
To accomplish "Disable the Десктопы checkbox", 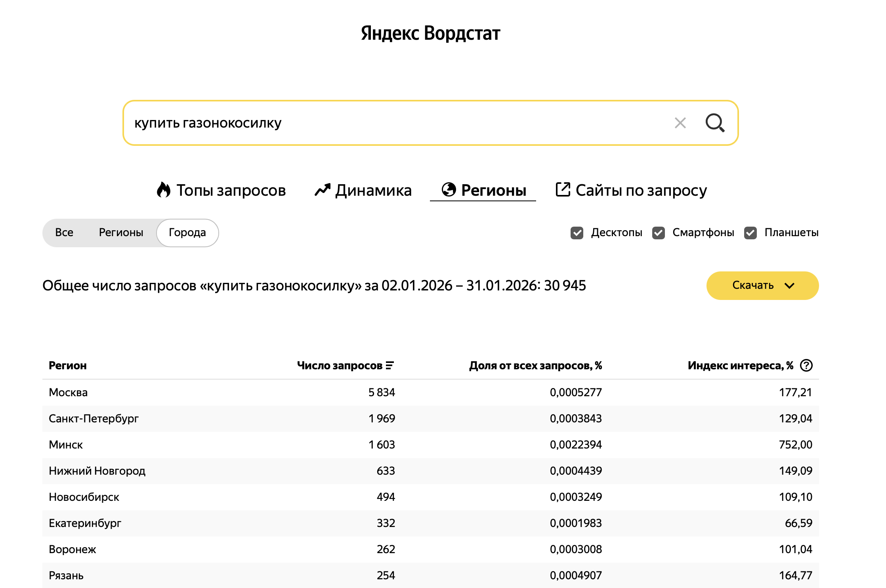I will click(577, 233).
